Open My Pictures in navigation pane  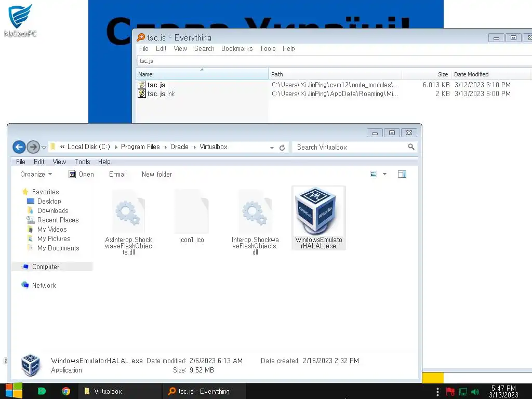click(48, 238)
